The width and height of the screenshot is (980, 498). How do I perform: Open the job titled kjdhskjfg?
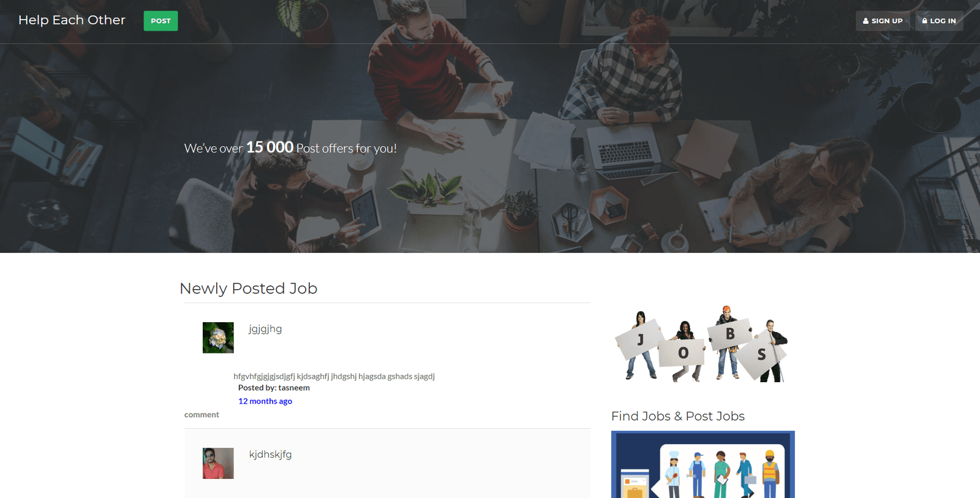pyautogui.click(x=270, y=455)
